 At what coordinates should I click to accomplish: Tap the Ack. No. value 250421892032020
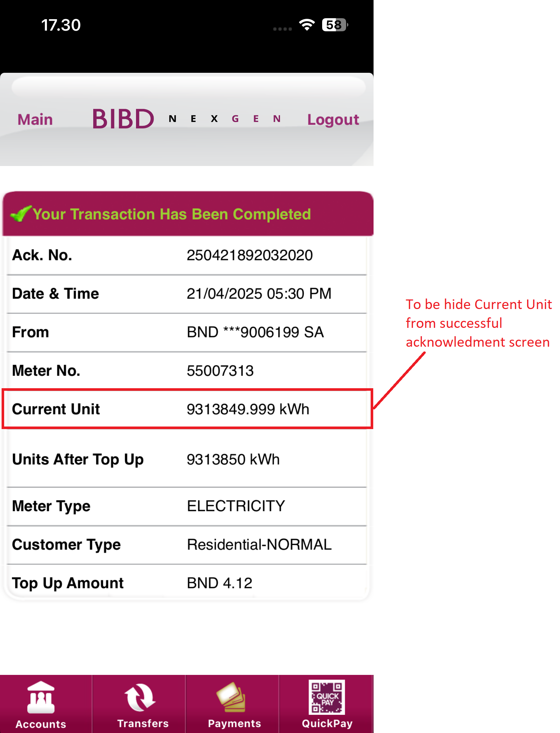click(250, 255)
